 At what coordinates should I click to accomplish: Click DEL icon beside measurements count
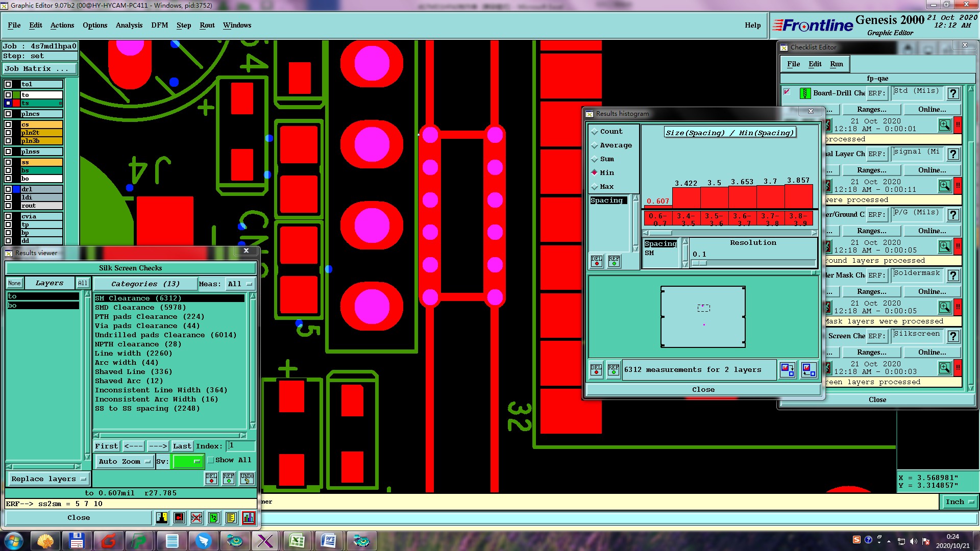point(596,370)
